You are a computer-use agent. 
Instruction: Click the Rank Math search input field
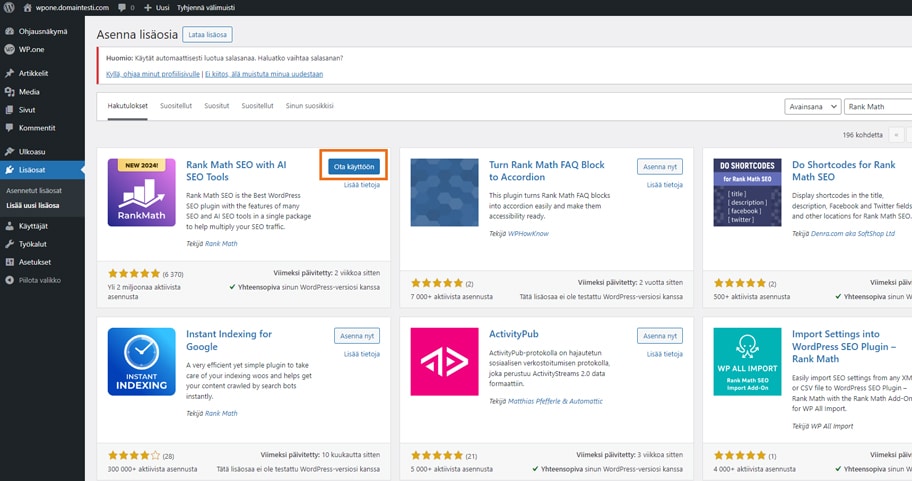point(878,106)
